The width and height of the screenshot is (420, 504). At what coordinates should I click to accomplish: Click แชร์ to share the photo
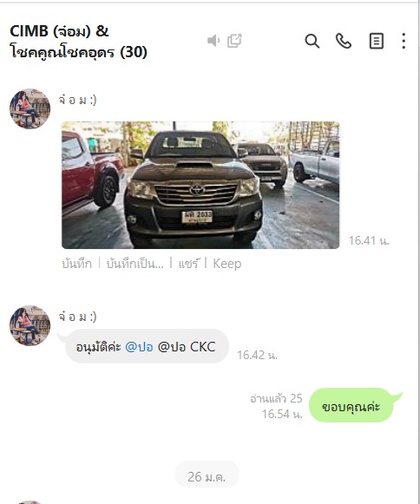pyautogui.click(x=188, y=264)
